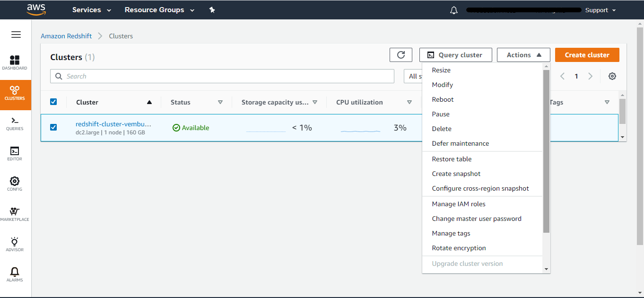
Task: Choose Manage tags option
Action: point(482,233)
